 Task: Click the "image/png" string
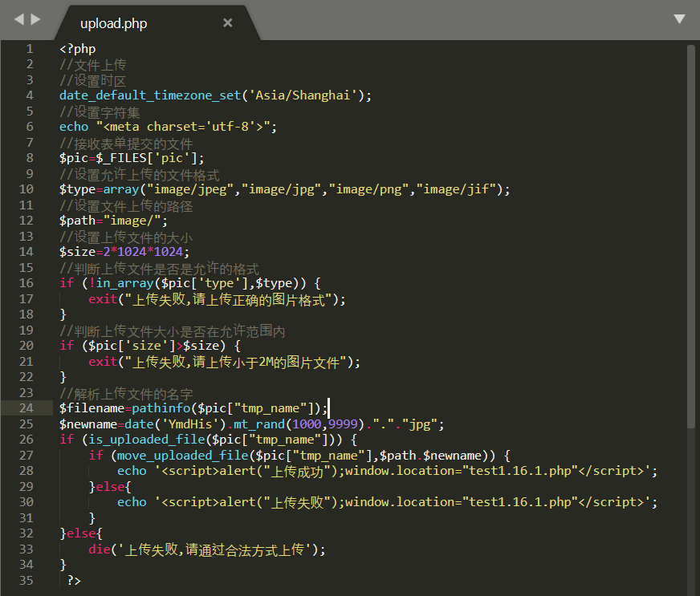click(x=368, y=189)
